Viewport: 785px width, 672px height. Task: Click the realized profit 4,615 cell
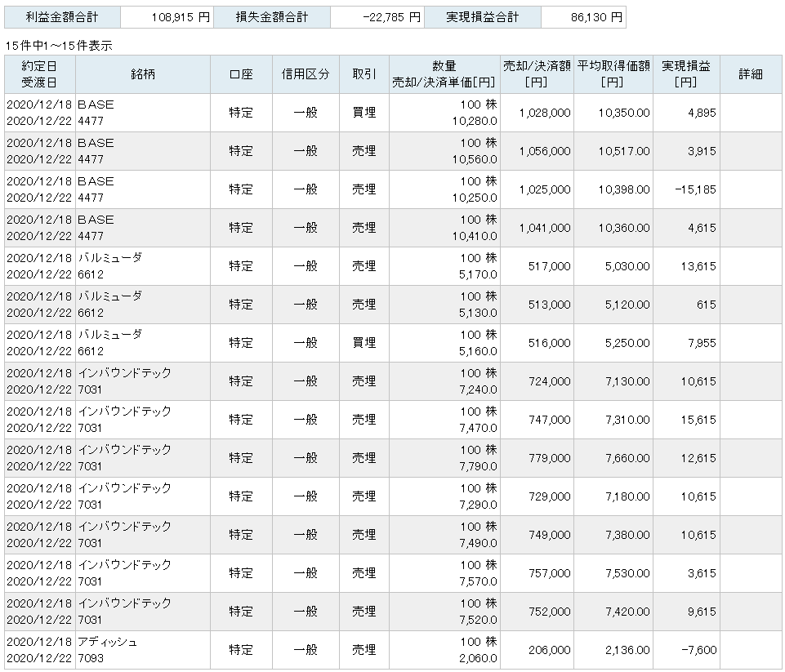pyautogui.click(x=686, y=228)
